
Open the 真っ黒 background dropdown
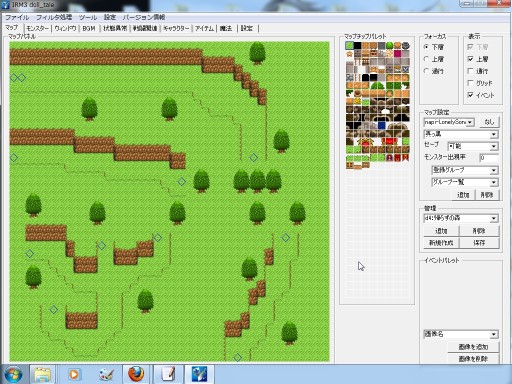click(461, 134)
